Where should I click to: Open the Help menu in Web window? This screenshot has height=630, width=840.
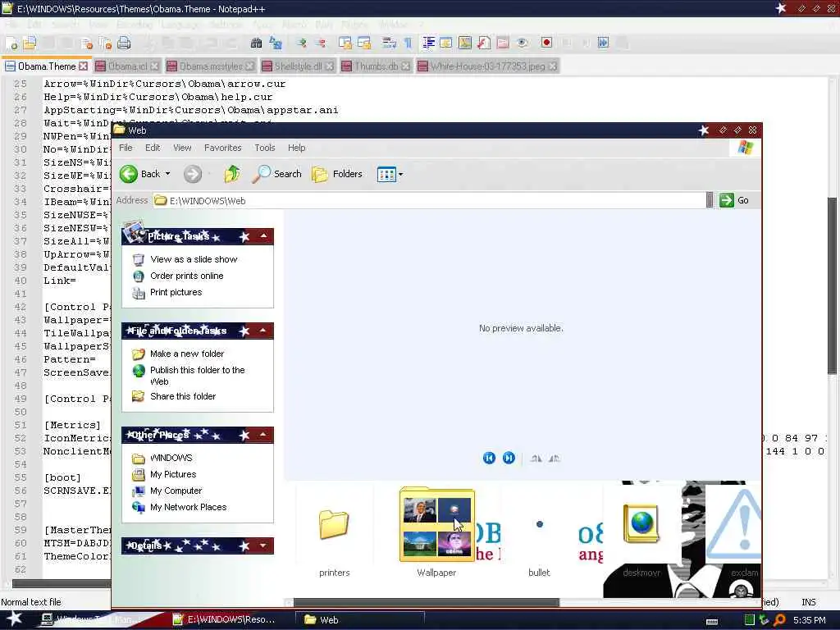coord(296,148)
